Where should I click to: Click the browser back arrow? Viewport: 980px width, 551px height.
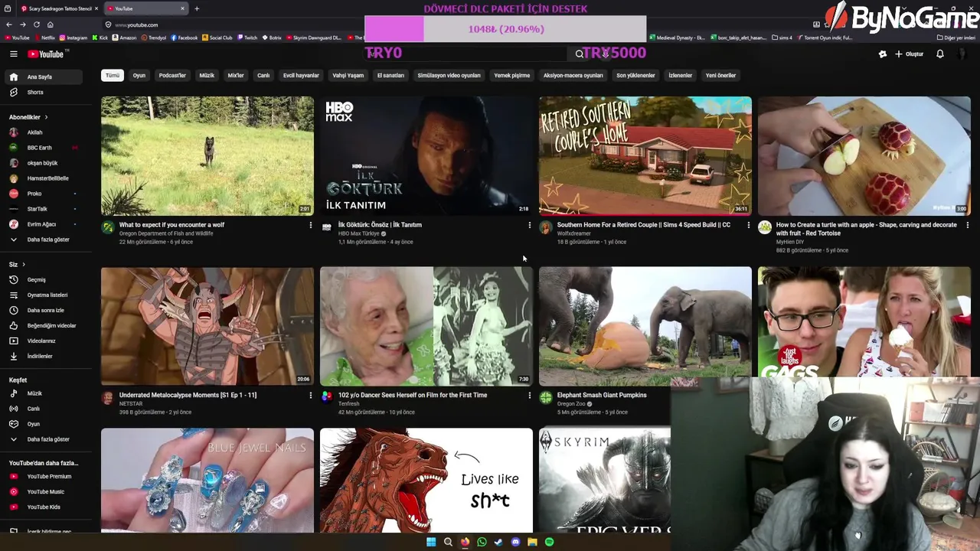pos(8,24)
